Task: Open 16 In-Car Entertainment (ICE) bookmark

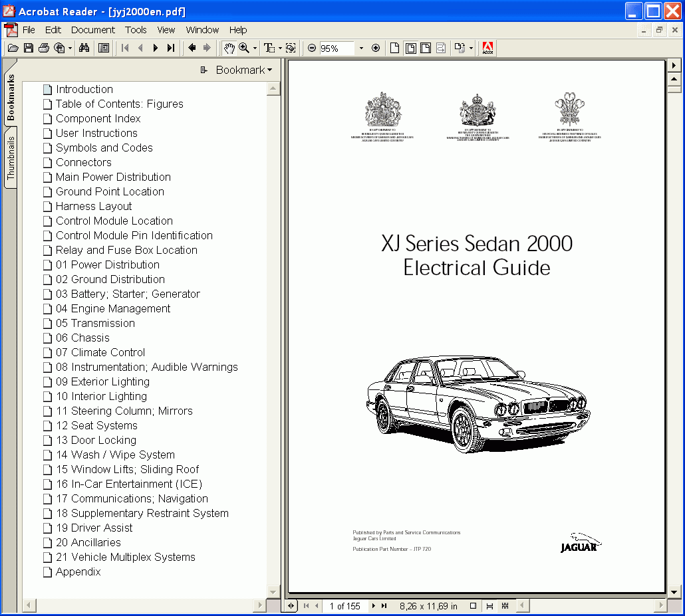Action: click(x=129, y=484)
